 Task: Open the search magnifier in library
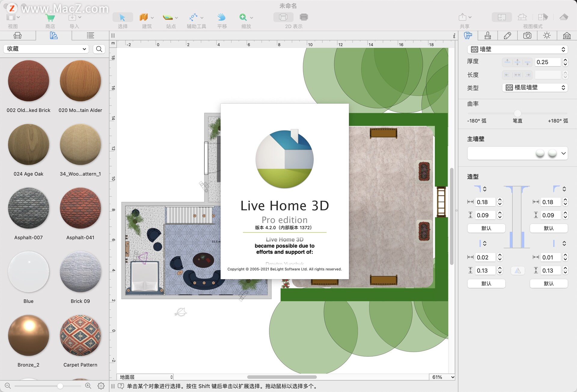(99, 49)
